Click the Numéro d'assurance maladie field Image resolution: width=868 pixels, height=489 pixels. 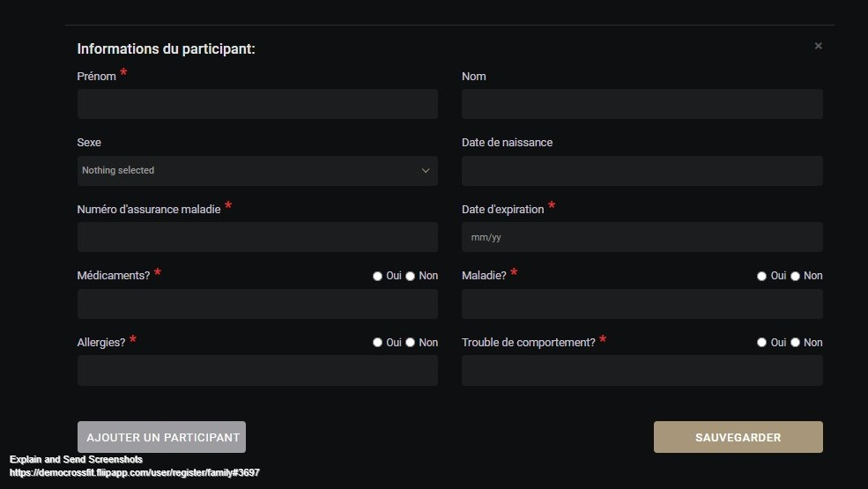point(256,237)
